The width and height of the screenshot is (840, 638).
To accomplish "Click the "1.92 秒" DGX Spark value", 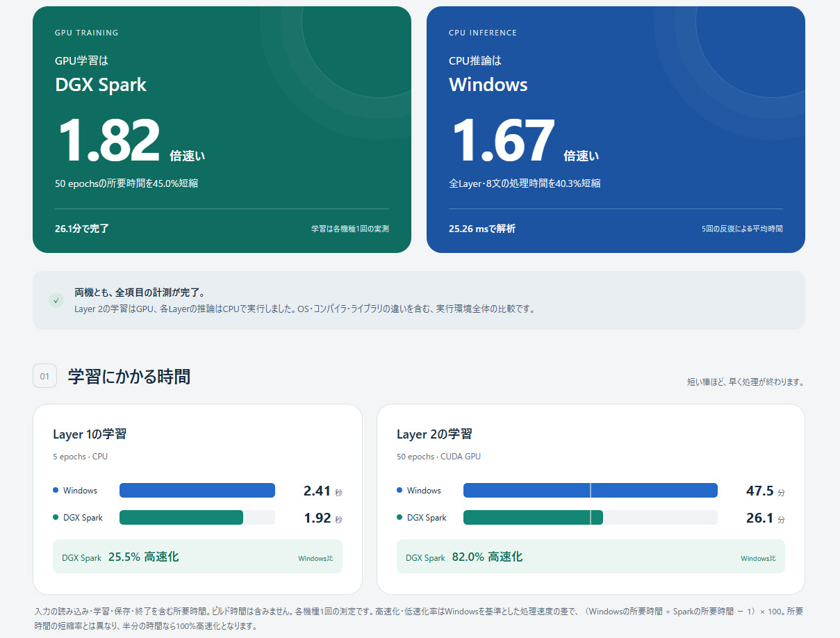I will click(322, 518).
